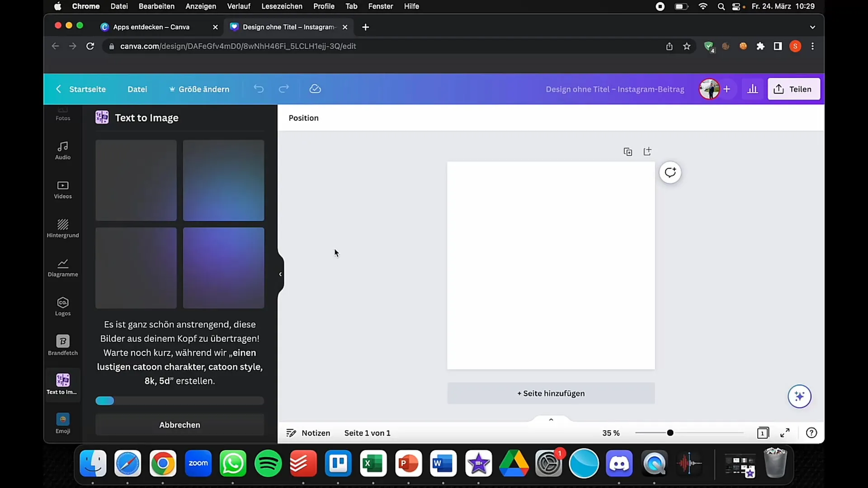The image size is (868, 488).
Task: Toggle Chrome side panel
Action: point(778,46)
